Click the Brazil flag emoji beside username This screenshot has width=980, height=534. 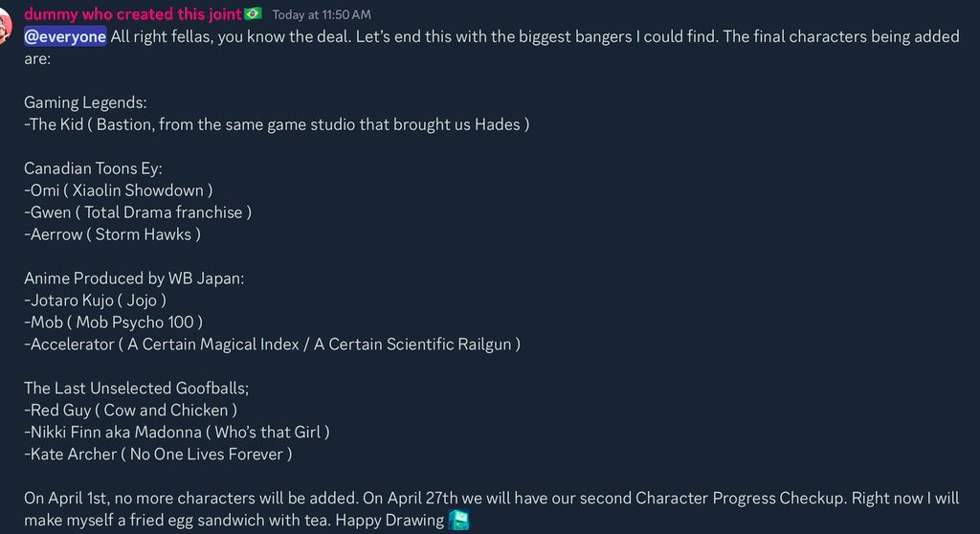pyautogui.click(x=253, y=14)
